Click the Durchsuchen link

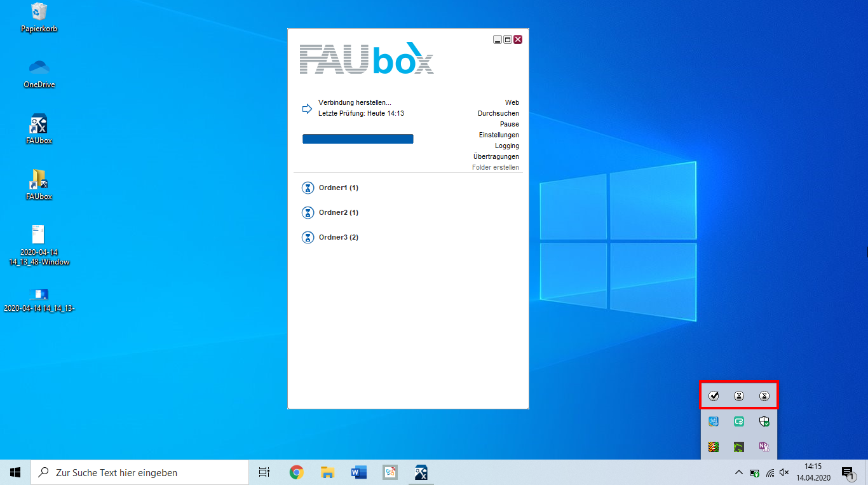click(498, 113)
